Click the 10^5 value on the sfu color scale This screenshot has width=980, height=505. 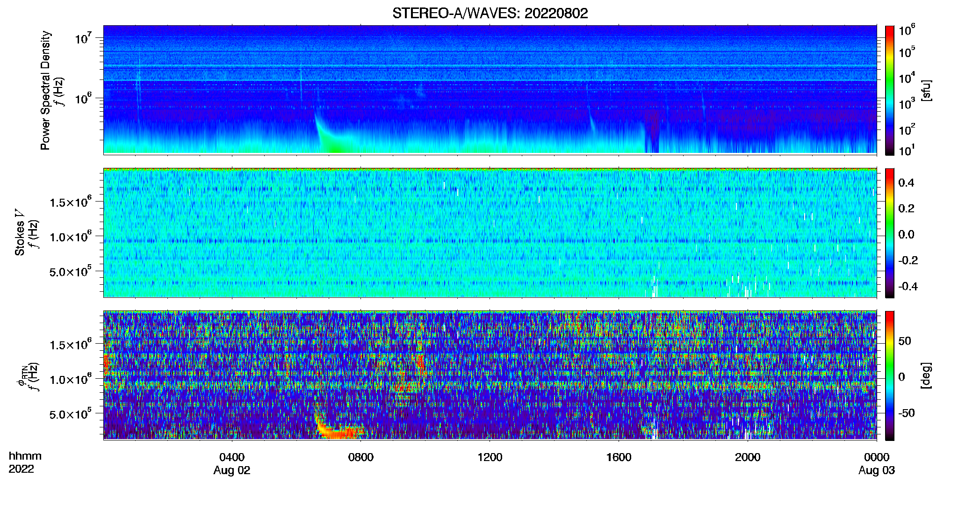[907, 51]
